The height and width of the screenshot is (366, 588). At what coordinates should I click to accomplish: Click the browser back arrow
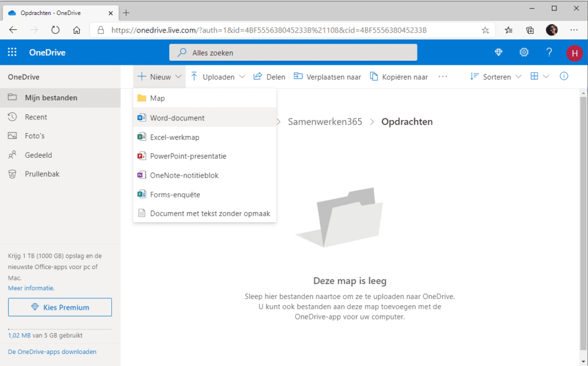(x=13, y=30)
